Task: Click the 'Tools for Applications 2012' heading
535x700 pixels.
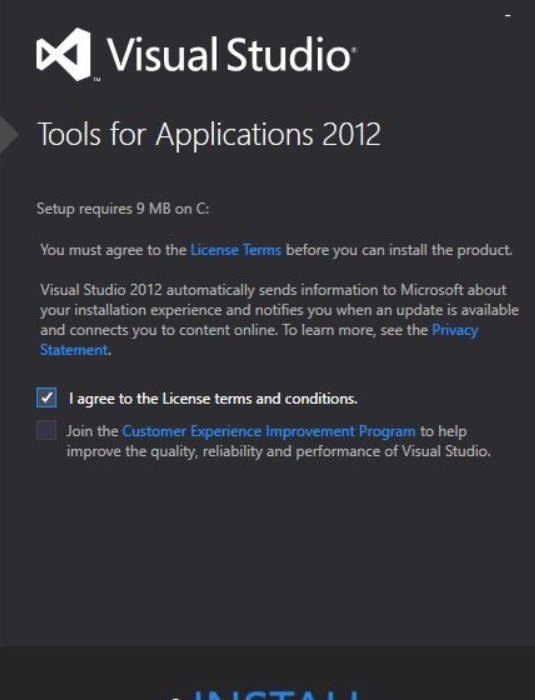Action: click(209, 134)
